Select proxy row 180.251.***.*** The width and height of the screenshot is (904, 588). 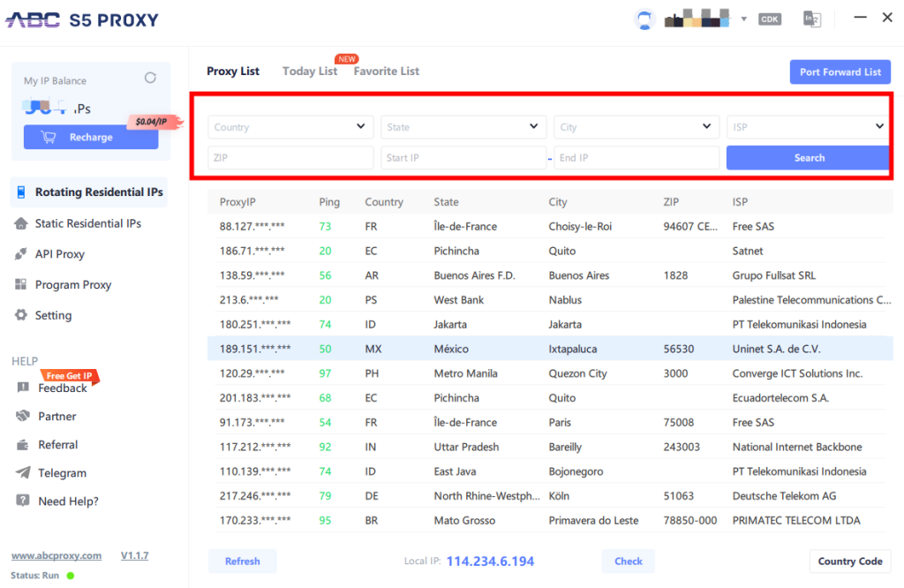(550, 324)
